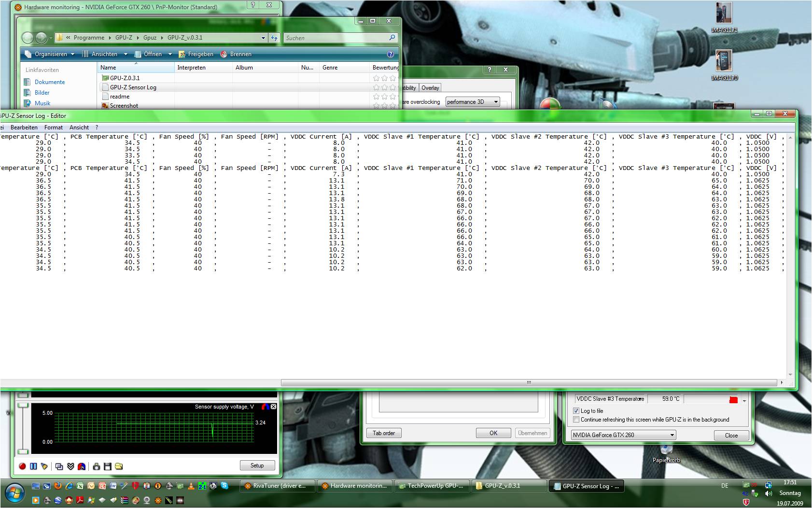Expand the Ansichten dropdown arrow
The height and width of the screenshot is (508, 812).
tap(126, 54)
